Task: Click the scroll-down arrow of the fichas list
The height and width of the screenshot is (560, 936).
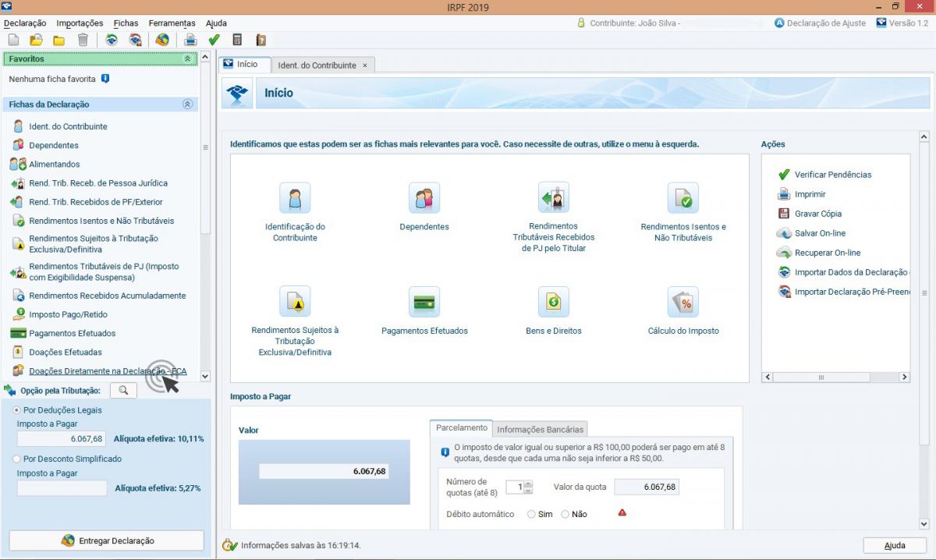Action: coord(205,376)
